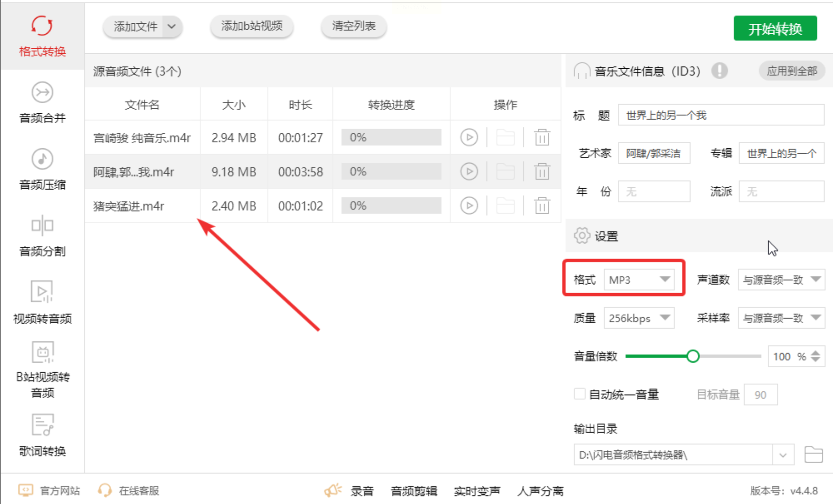
Task: Open the 添加文件 dropdown arrow
Action: (x=172, y=27)
